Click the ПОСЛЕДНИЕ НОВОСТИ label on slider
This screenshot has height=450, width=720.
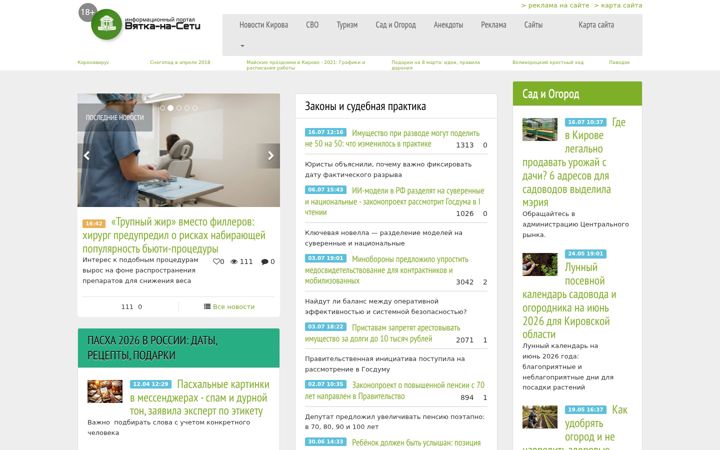click(x=115, y=118)
